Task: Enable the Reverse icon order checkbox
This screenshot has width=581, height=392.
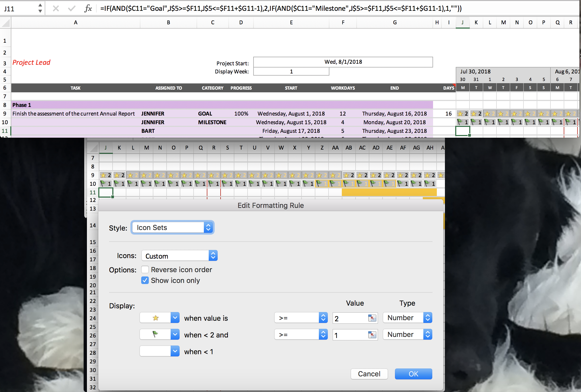Action: 145,269
